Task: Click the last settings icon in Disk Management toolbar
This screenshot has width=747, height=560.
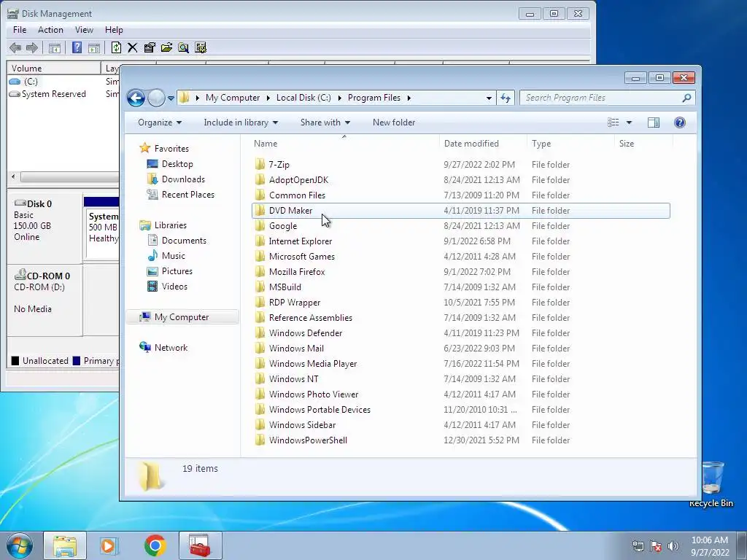Action: coord(201,47)
